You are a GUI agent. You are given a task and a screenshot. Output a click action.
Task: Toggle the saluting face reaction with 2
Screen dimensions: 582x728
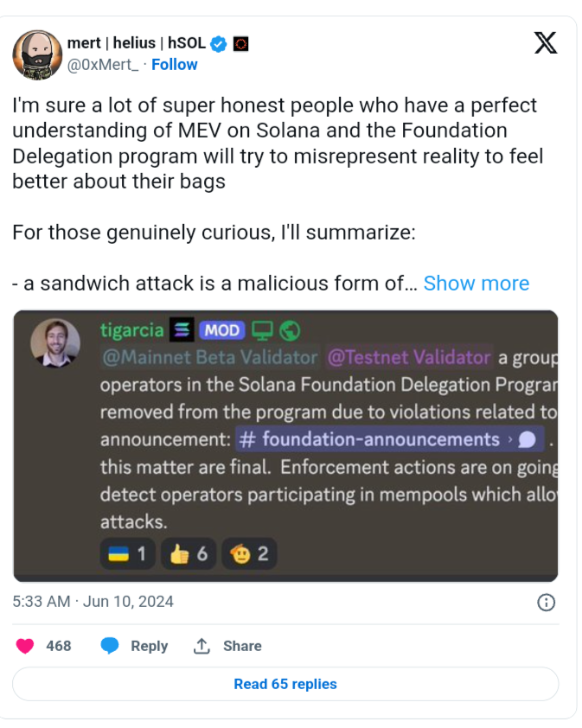(x=249, y=554)
